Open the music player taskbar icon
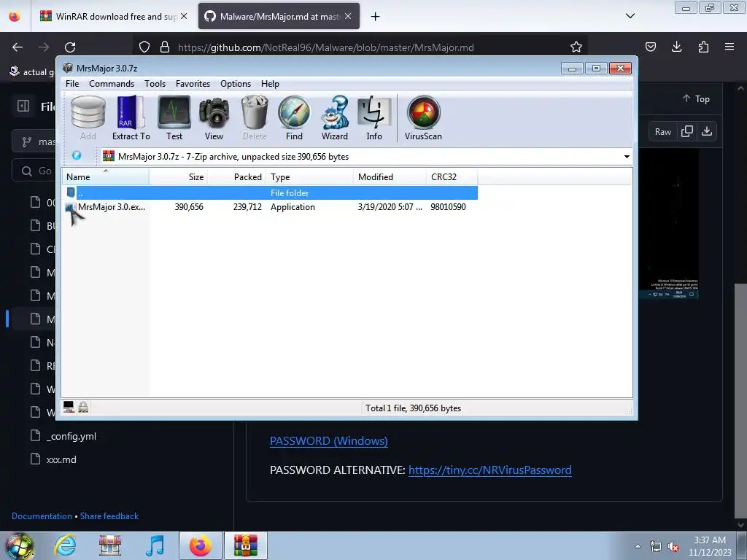The image size is (747, 560). click(x=155, y=545)
